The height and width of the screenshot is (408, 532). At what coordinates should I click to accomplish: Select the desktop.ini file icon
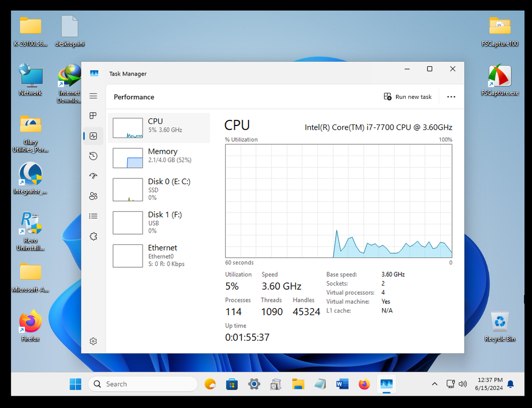[x=69, y=31]
